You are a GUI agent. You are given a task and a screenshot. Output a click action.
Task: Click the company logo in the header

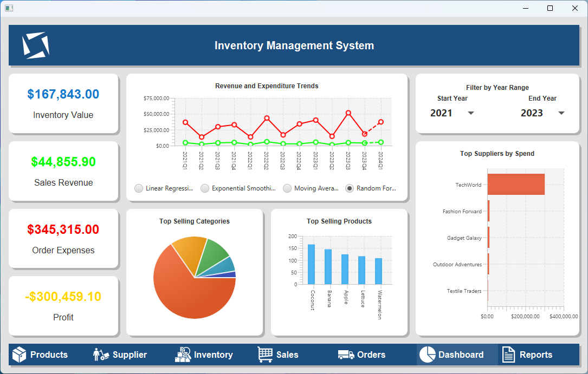pyautogui.click(x=36, y=45)
